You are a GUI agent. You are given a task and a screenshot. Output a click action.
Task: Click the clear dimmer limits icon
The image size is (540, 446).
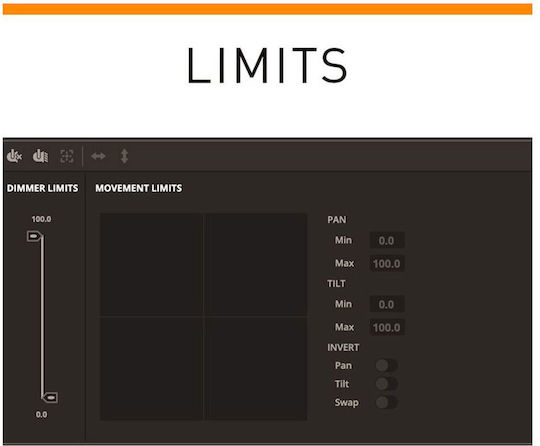click(14, 156)
